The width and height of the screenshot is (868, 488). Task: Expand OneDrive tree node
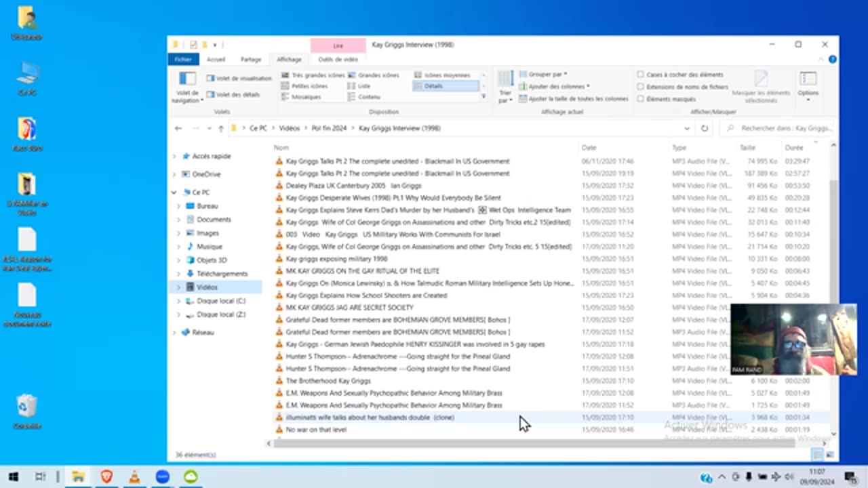pos(174,174)
